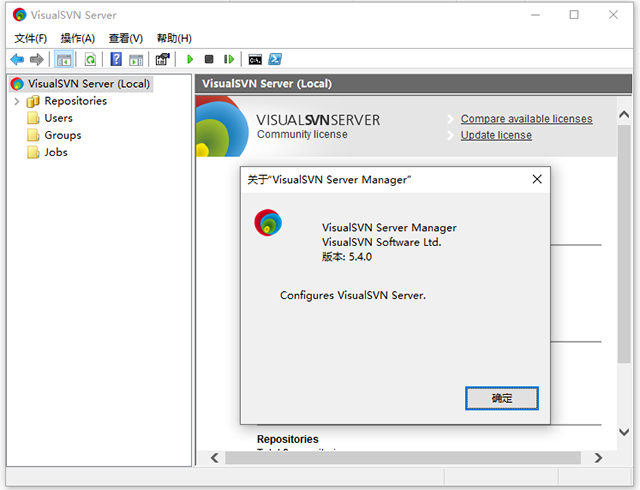The width and height of the screenshot is (640, 490).
Task: Select the Groups tree item
Action: pyautogui.click(x=63, y=135)
